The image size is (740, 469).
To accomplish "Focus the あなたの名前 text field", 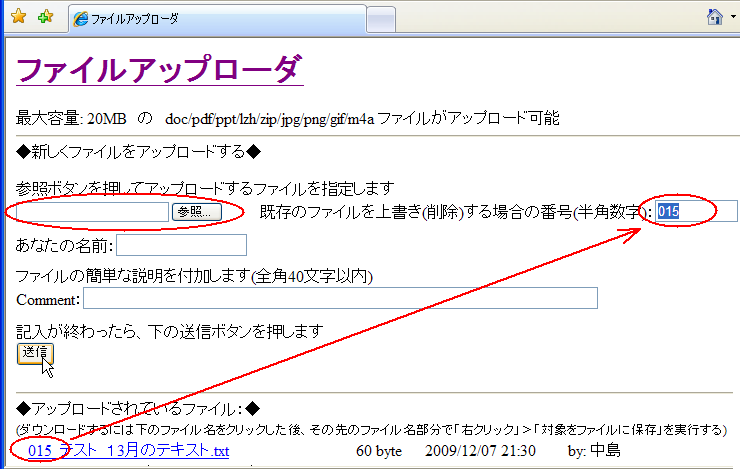I will pos(181,245).
